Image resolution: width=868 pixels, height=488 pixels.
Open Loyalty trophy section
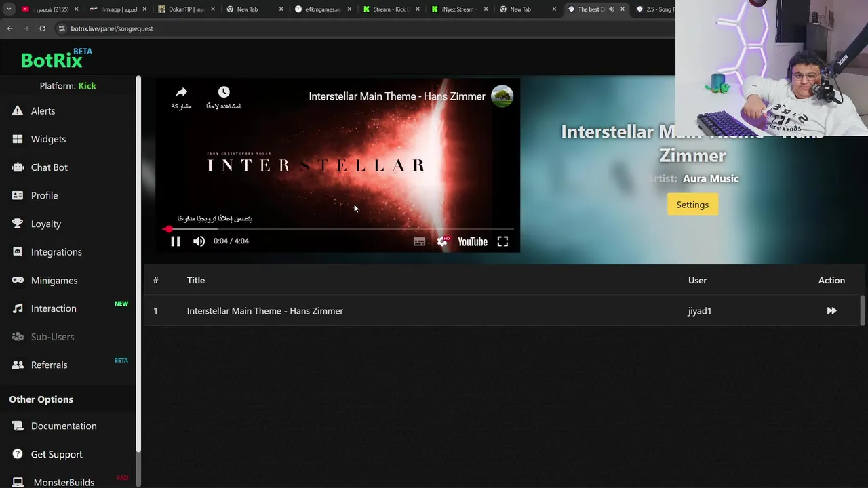click(45, 224)
